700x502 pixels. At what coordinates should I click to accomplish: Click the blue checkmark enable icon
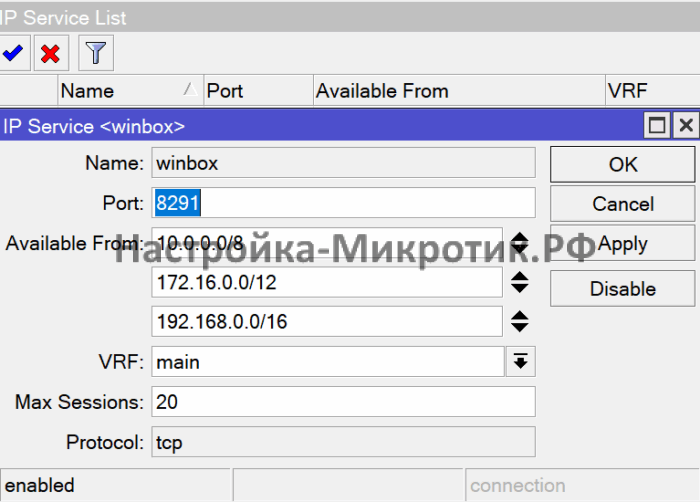tap(13, 53)
